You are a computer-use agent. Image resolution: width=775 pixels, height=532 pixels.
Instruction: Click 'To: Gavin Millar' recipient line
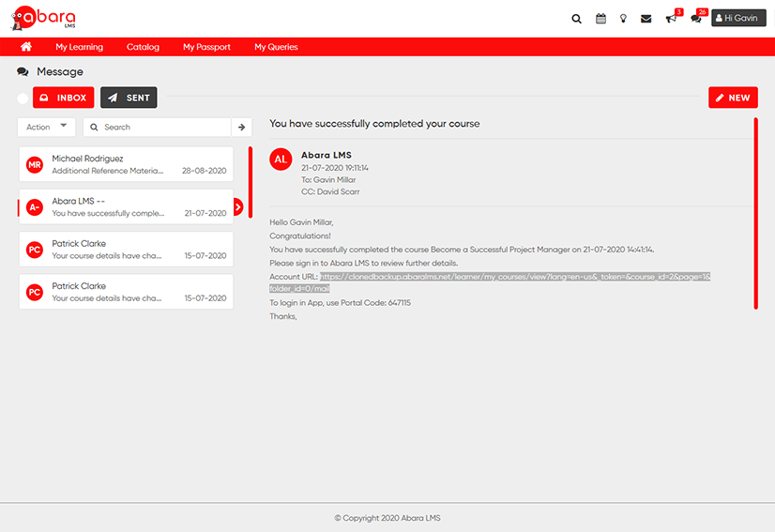point(328,180)
